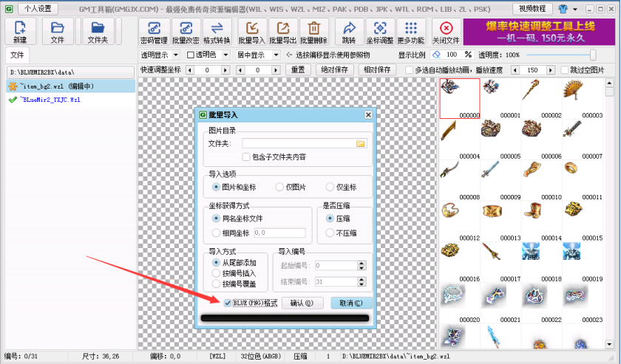Viewport: 621px width, 364px height.
Task: Toggle 包含子文件夹内容 checkbox
Action: [x=246, y=157]
